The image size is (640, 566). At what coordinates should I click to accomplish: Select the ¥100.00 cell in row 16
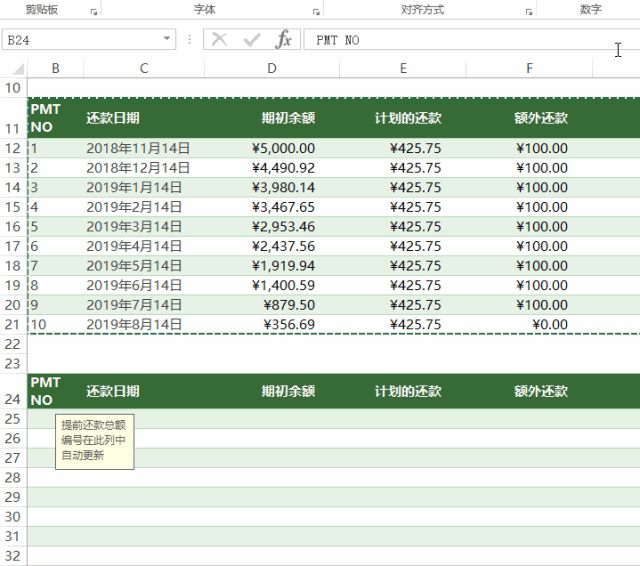(x=529, y=226)
